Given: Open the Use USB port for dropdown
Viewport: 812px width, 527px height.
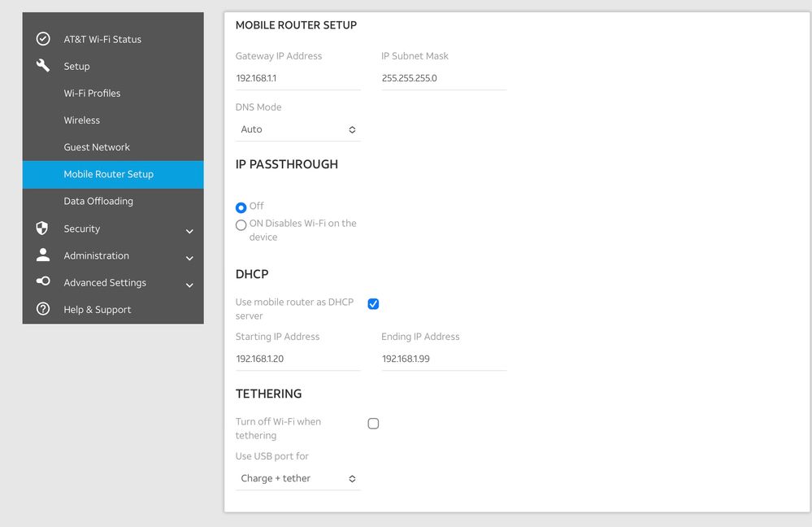Looking at the screenshot, I should (297, 478).
